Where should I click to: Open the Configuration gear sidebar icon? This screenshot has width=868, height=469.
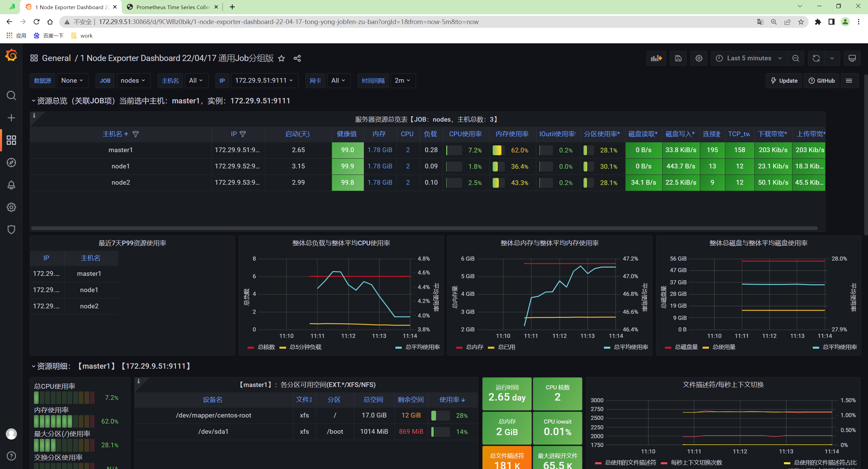[11, 207]
